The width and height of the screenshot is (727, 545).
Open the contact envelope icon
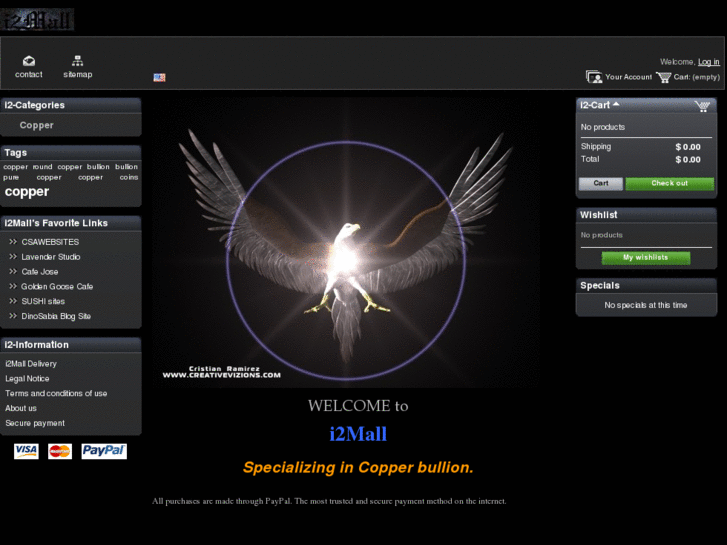tap(29, 61)
